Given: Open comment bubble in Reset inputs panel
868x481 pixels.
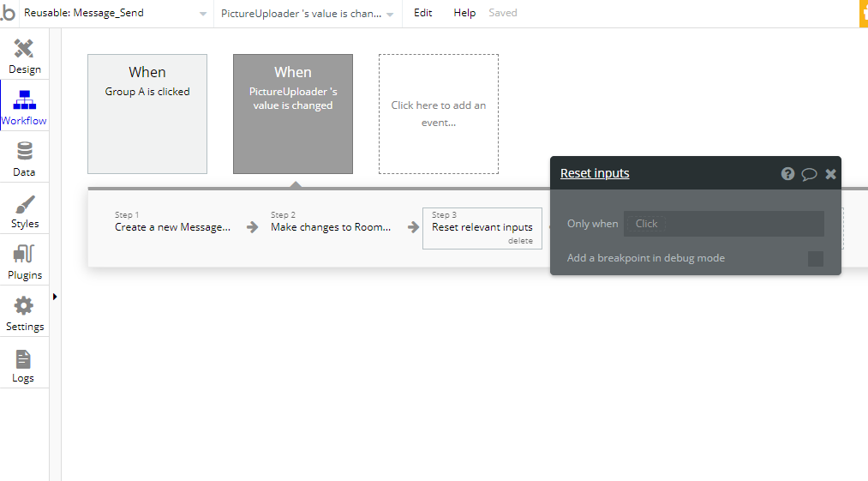Looking at the screenshot, I should tap(810, 175).
